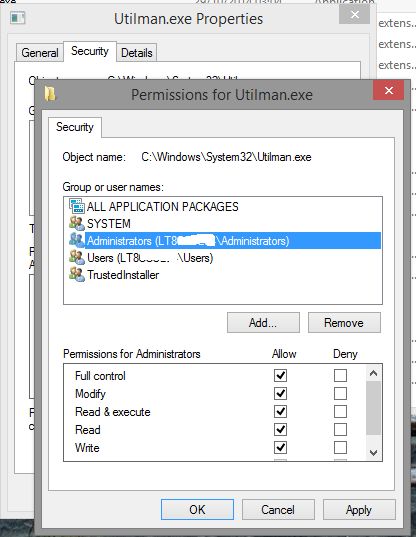Click the Remove button
The height and width of the screenshot is (537, 416).
coord(344,322)
